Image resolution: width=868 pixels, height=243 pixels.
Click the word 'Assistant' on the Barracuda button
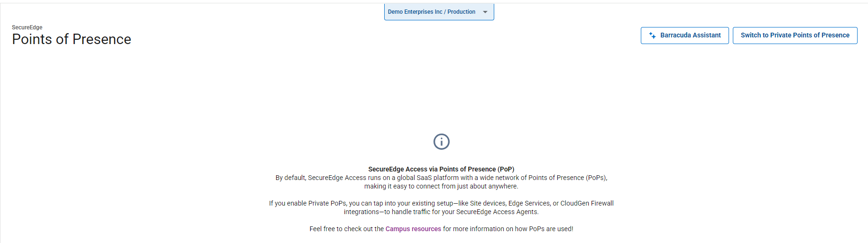click(x=706, y=36)
